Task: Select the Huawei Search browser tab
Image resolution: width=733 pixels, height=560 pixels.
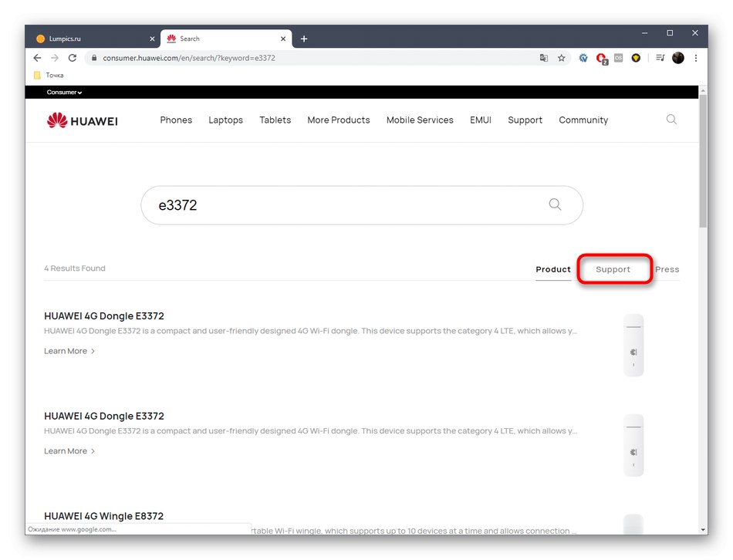Action: [x=226, y=39]
